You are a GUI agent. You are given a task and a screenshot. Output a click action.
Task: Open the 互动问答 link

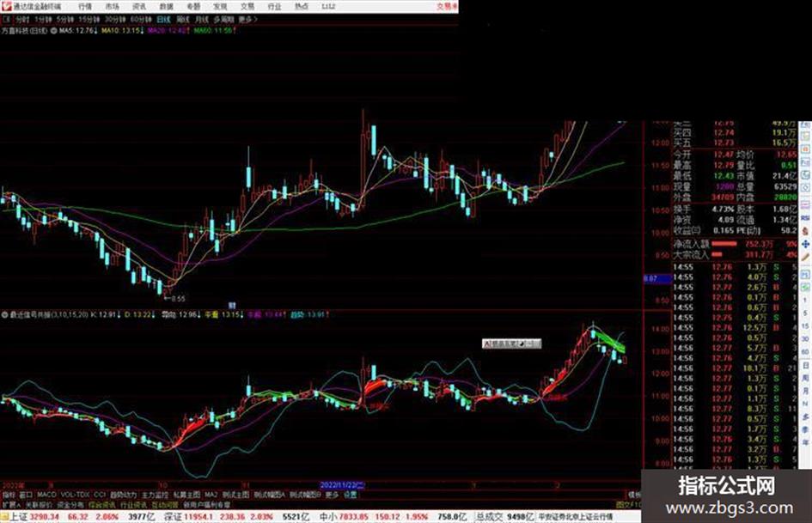[x=165, y=505]
